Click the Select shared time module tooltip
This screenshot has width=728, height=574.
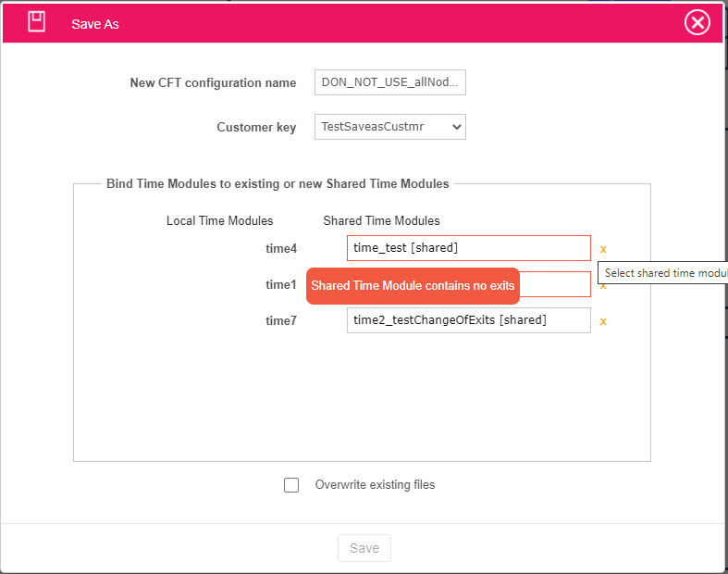(x=664, y=273)
